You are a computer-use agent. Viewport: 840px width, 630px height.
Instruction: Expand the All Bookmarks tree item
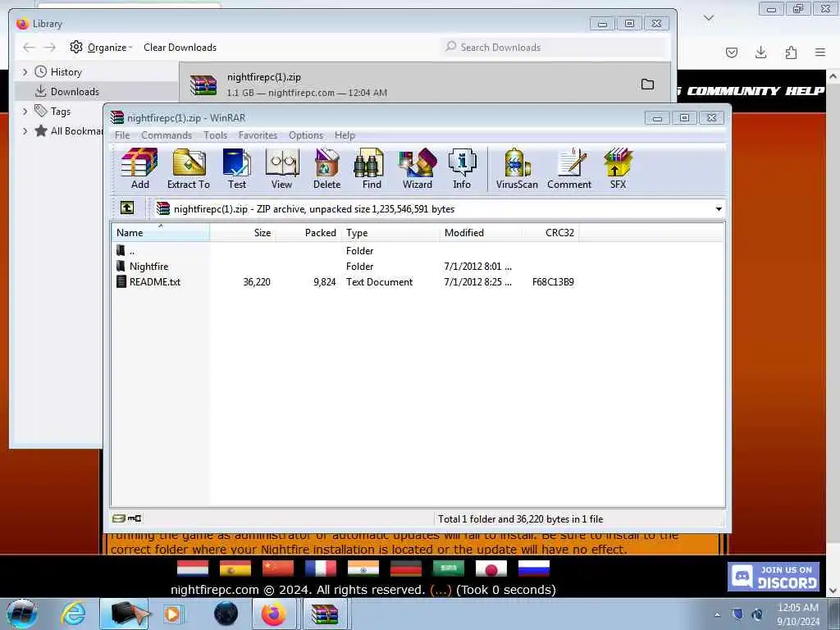point(25,130)
